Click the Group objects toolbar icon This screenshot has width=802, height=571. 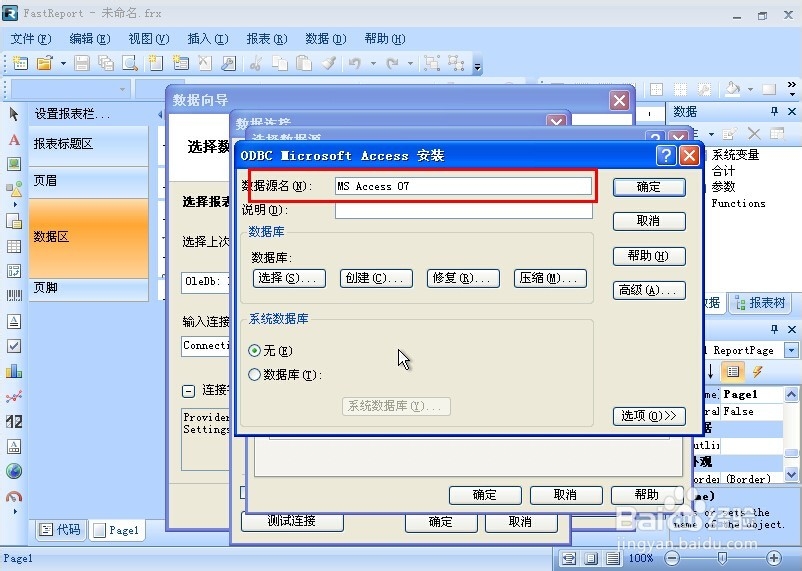pyautogui.click(x=432, y=63)
